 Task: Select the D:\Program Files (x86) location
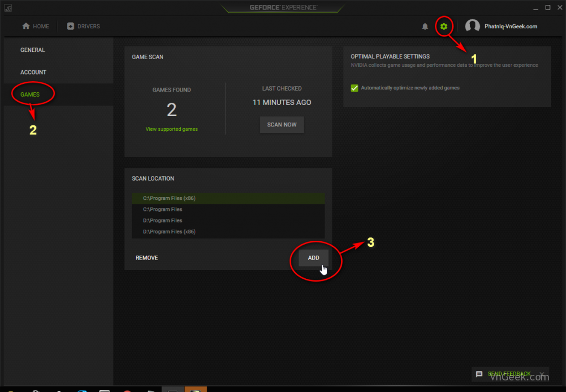[x=228, y=232]
